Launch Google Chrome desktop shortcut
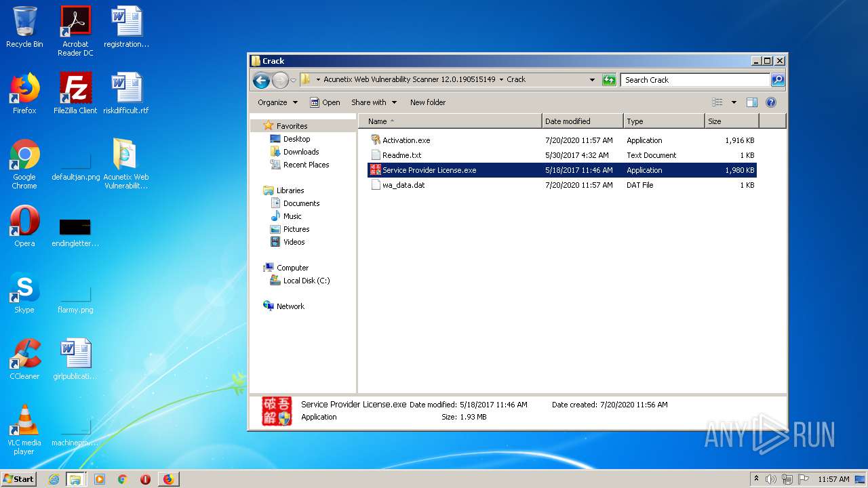The height and width of the screenshot is (488, 868). point(24,164)
